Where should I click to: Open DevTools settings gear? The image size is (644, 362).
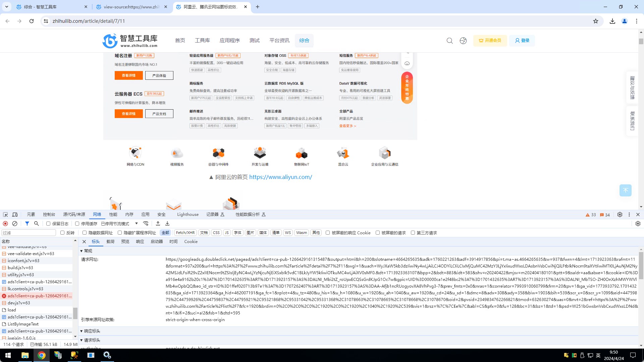click(620, 215)
